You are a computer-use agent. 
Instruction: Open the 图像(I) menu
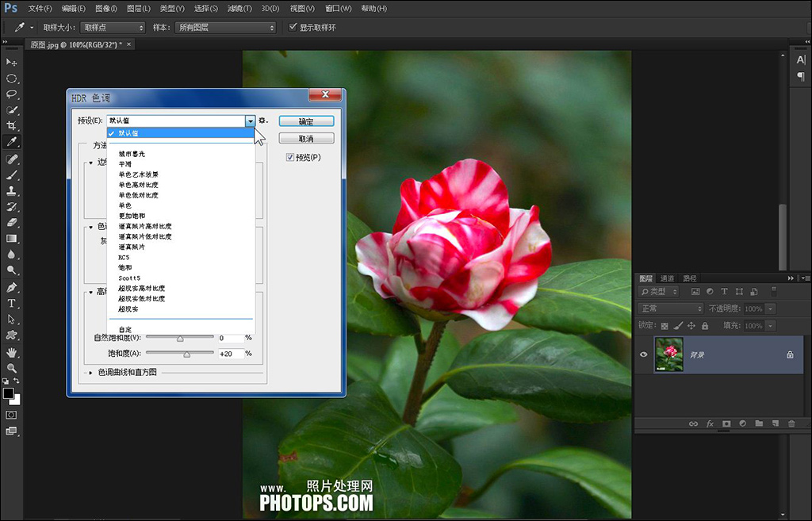click(x=106, y=8)
